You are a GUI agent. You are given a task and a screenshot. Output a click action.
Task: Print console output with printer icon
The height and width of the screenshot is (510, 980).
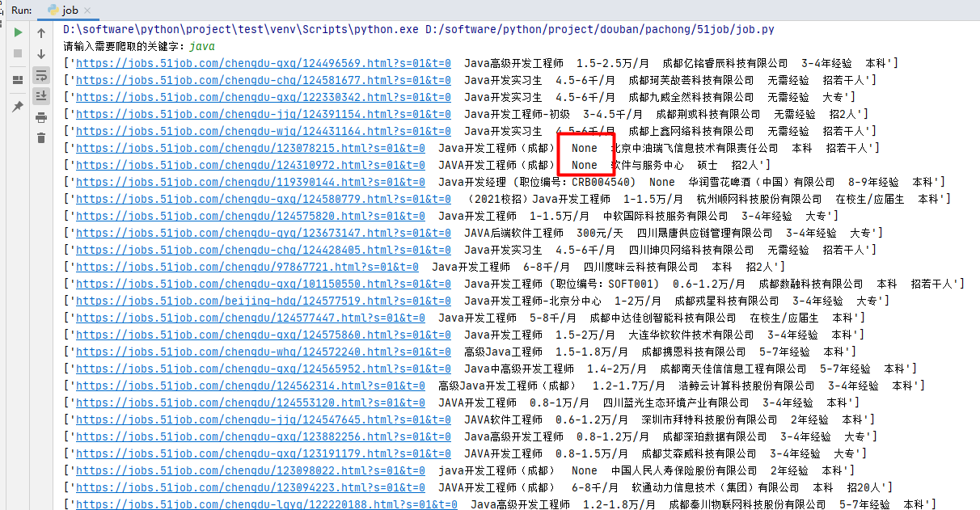[x=41, y=117]
